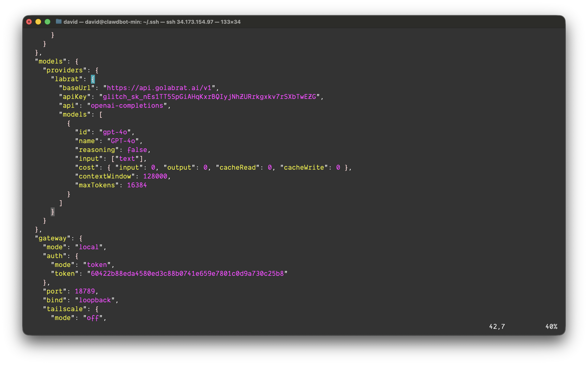Select the "bind": "loopback" value

95,300
